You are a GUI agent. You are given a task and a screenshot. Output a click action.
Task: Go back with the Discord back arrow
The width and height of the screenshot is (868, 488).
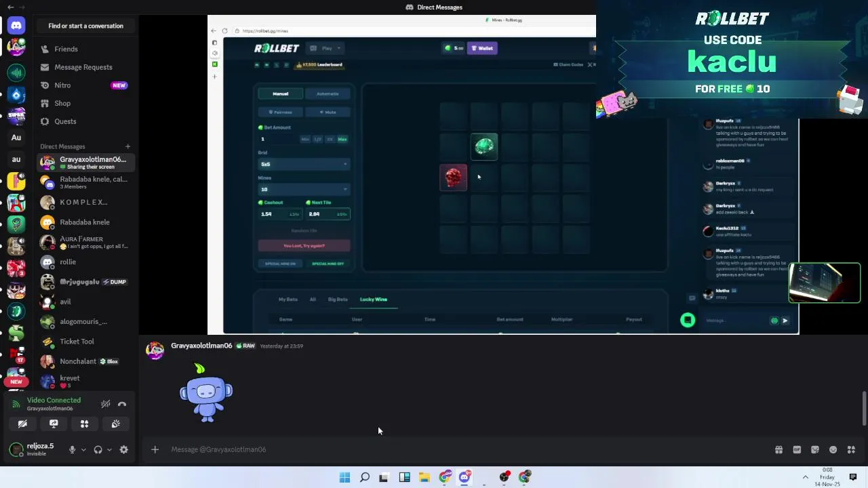pyautogui.click(x=10, y=7)
